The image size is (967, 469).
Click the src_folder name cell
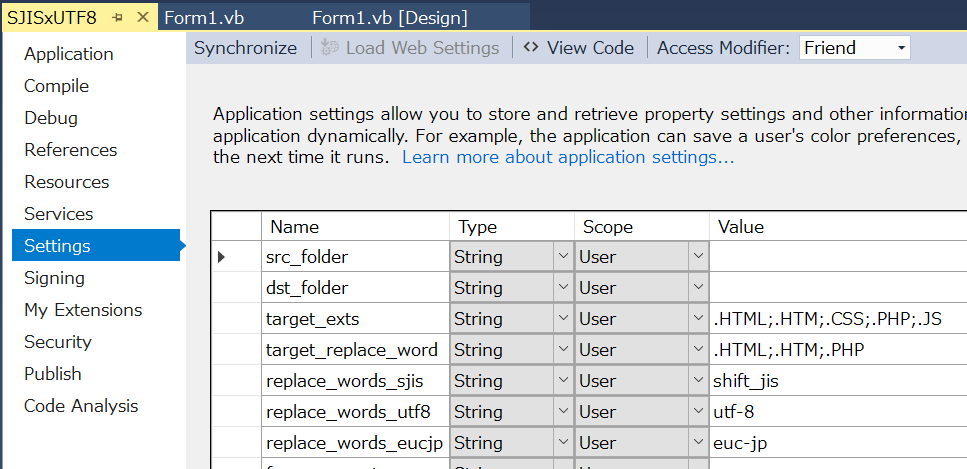point(356,257)
